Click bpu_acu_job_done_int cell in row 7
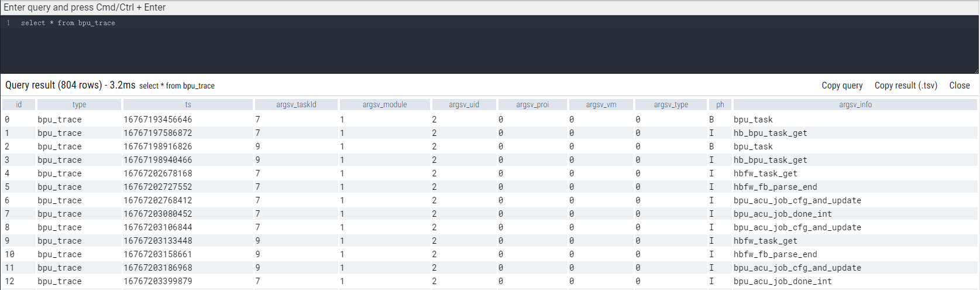This screenshot has width=980, height=290. pos(782,214)
